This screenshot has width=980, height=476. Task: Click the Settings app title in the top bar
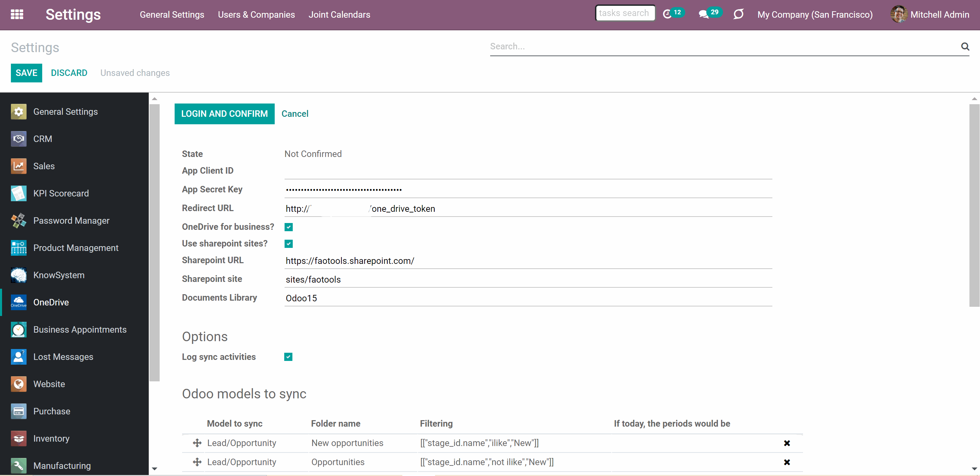point(73,14)
